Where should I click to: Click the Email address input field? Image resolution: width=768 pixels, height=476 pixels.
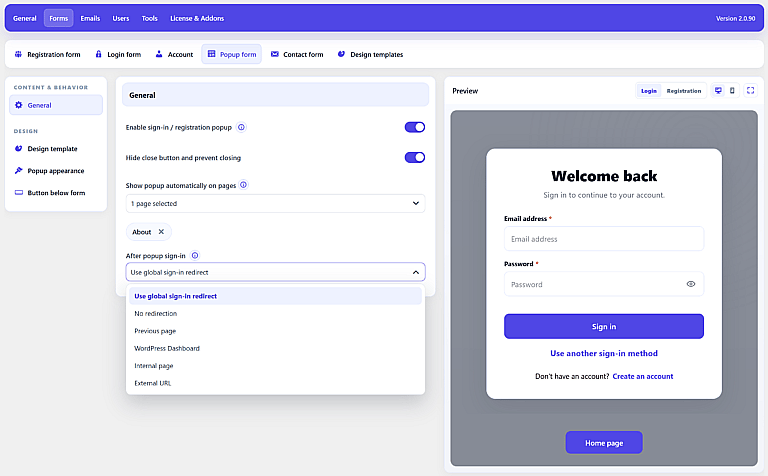[604, 239]
